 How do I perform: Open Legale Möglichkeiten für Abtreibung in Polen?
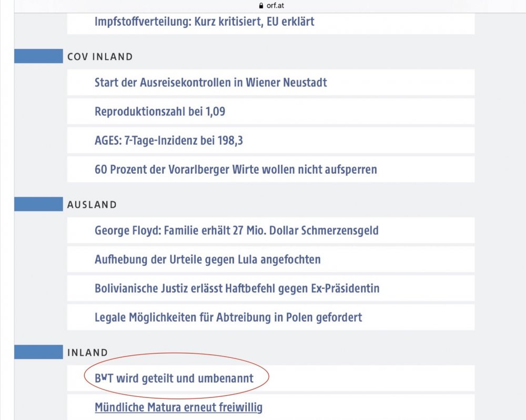[228, 317]
